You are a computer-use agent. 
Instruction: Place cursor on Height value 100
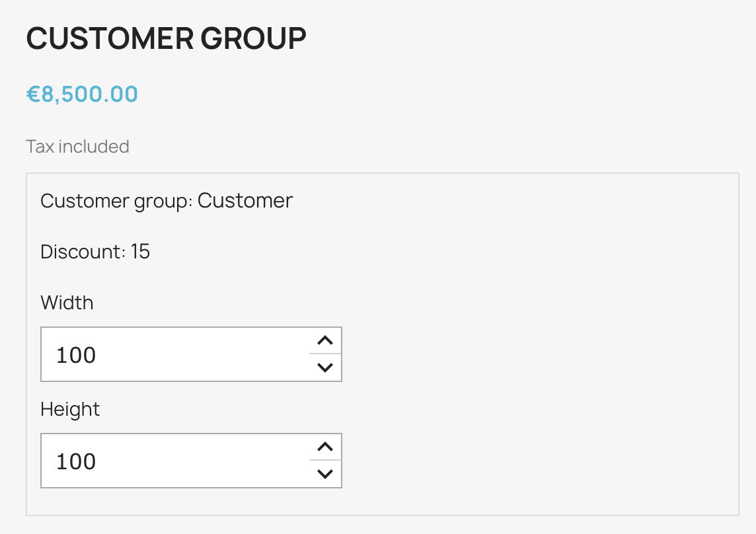click(76, 461)
